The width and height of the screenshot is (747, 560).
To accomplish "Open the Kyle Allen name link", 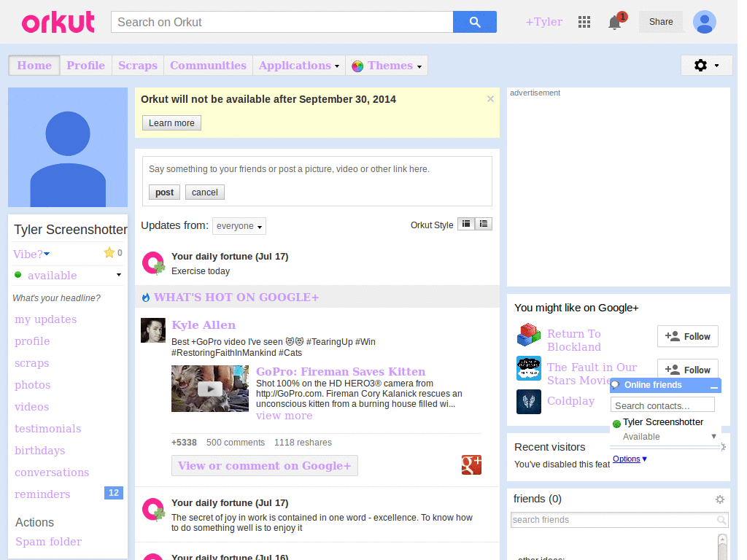I will pyautogui.click(x=204, y=324).
